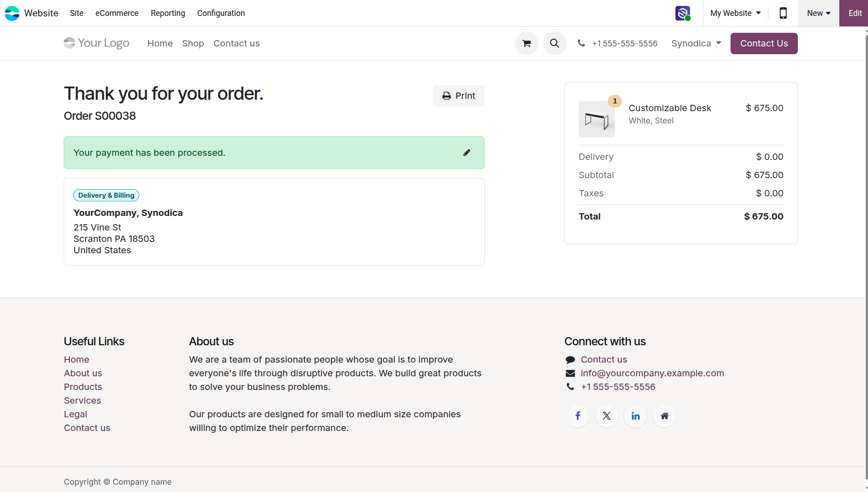Open the footer Home link
Viewport: 868px width, 492px height.
tap(76, 359)
